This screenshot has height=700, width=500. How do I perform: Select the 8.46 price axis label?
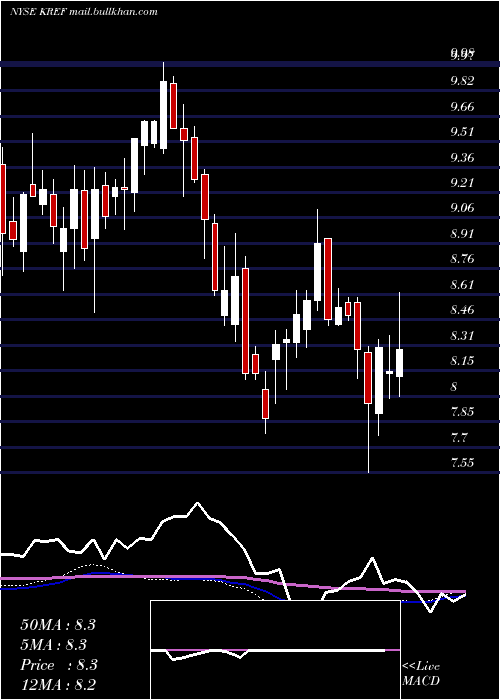pyautogui.click(x=462, y=310)
